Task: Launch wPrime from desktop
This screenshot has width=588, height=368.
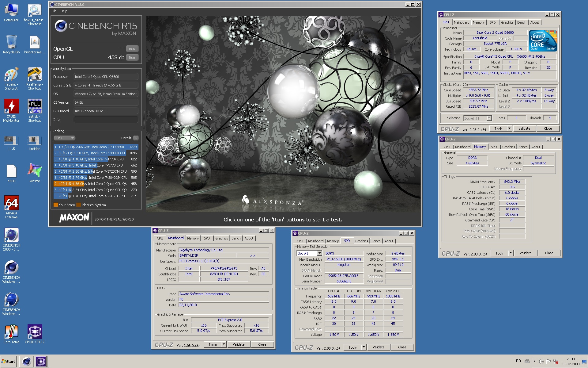Action: (x=35, y=173)
